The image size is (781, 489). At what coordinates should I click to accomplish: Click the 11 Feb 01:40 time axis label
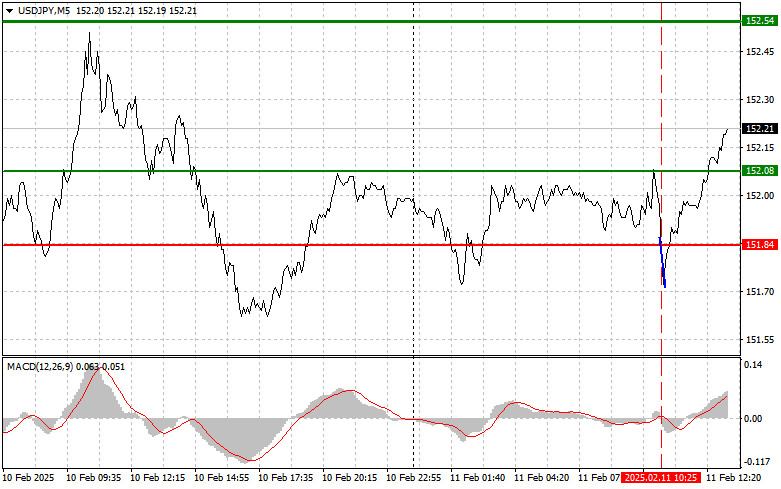point(478,478)
